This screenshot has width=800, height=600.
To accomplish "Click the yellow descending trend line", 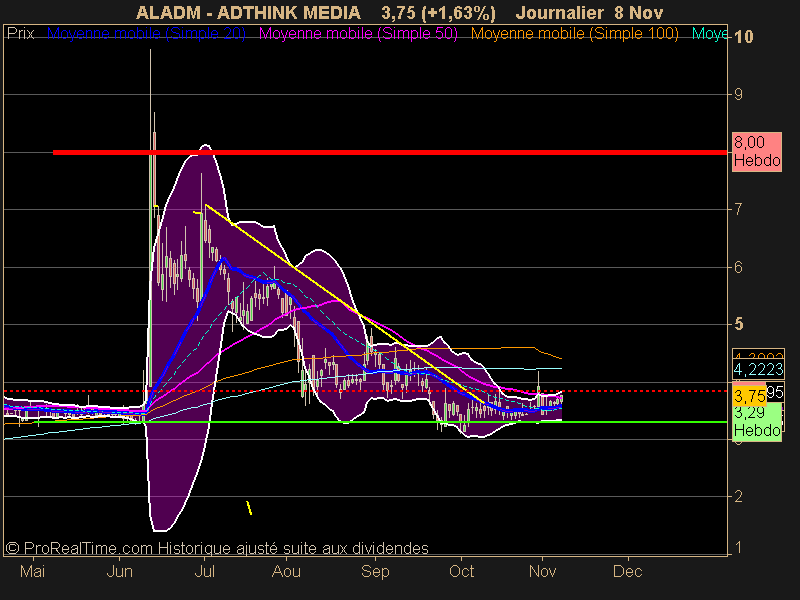I will [345, 304].
